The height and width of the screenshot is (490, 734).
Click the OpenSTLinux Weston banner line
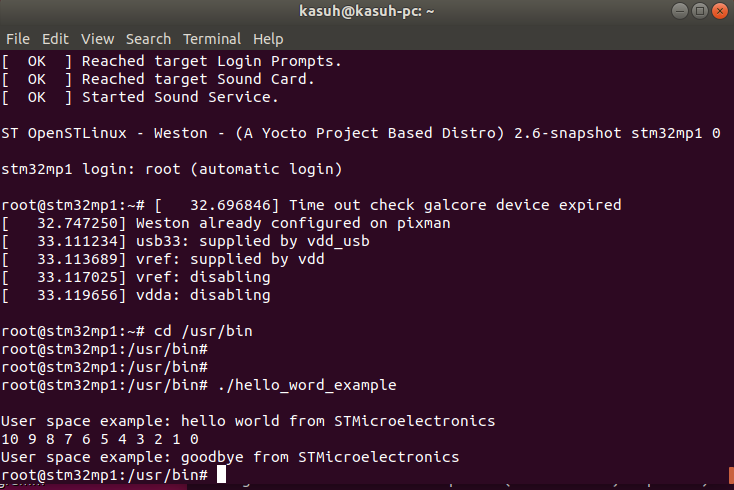(361, 133)
